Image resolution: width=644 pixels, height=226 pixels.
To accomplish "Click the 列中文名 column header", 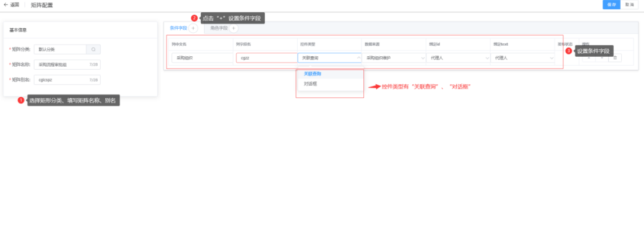I will point(179,44).
